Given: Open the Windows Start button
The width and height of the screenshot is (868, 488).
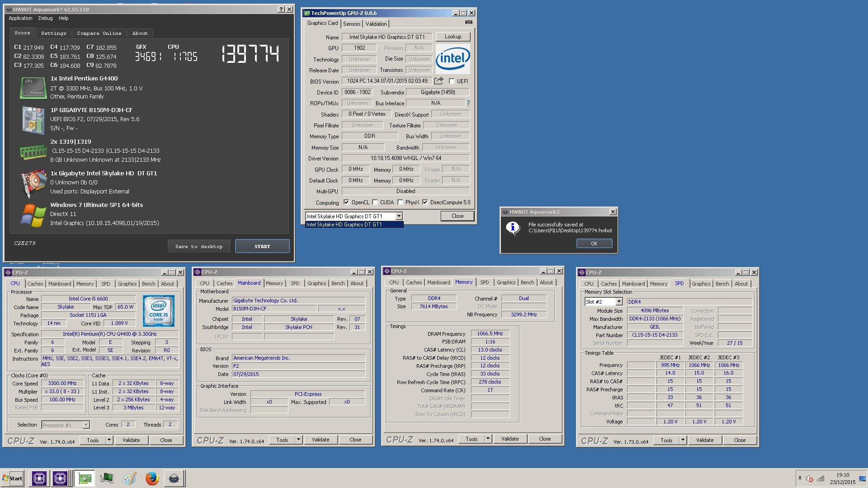Looking at the screenshot, I should [x=13, y=479].
